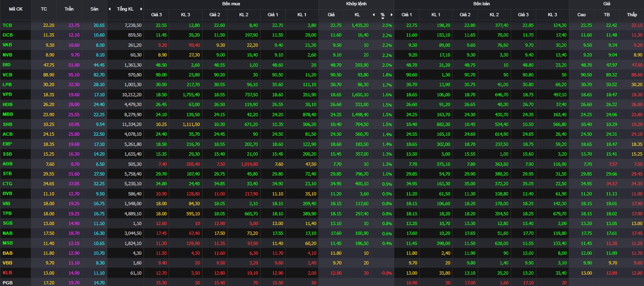Click CTG average price 34.57
The image size is (644, 286).
coord(611,184)
